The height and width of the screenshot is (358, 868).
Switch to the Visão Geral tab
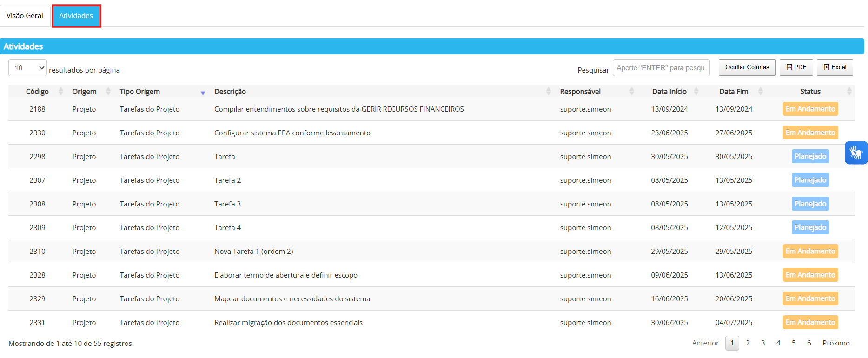coord(25,16)
